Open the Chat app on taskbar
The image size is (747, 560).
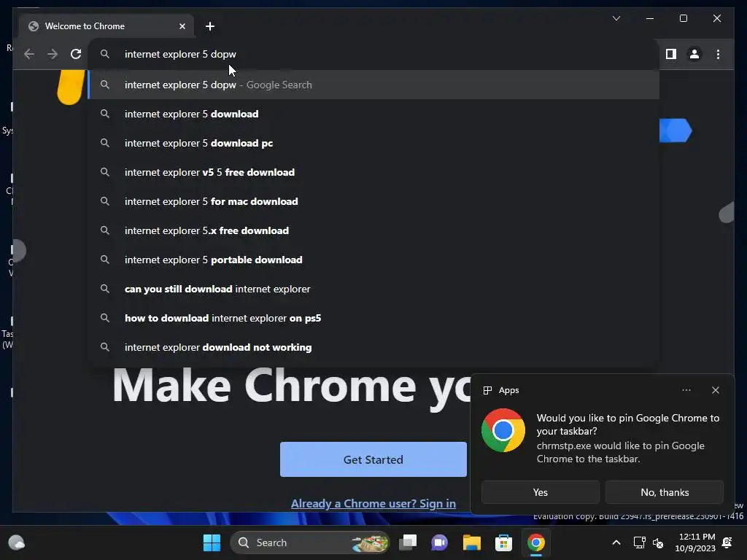click(x=439, y=542)
